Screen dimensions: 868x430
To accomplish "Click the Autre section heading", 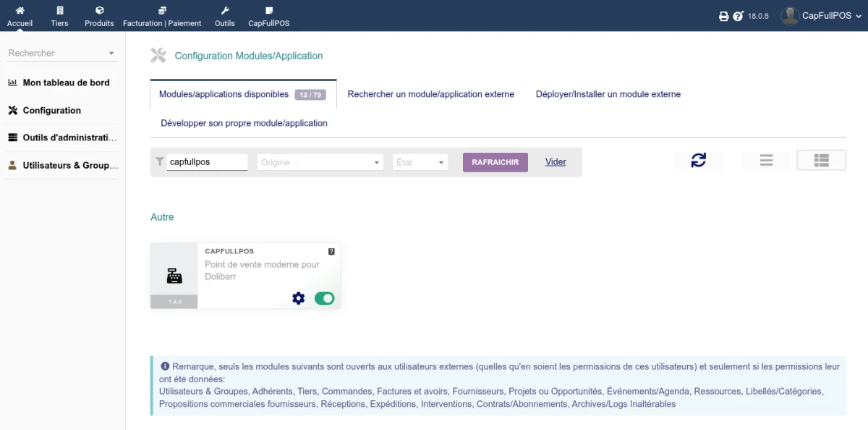I will 162,217.
